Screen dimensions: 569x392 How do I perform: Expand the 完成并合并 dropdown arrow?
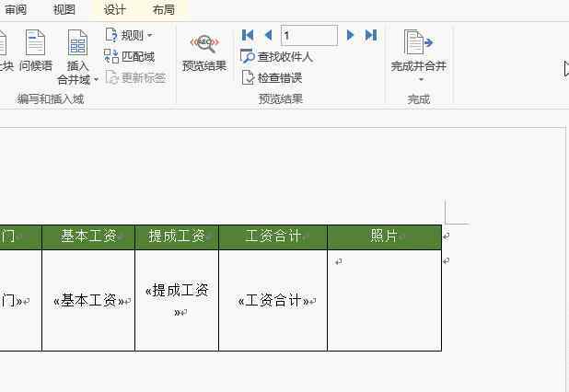(x=421, y=79)
